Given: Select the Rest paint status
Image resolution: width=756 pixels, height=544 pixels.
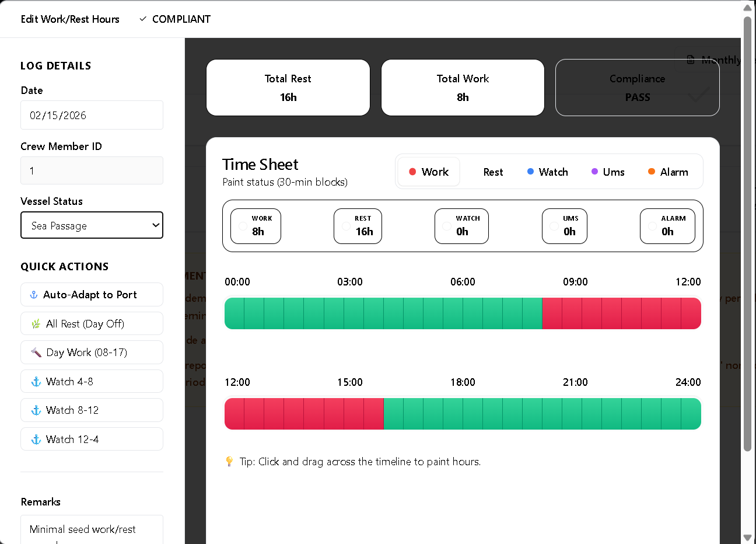Looking at the screenshot, I should point(493,172).
